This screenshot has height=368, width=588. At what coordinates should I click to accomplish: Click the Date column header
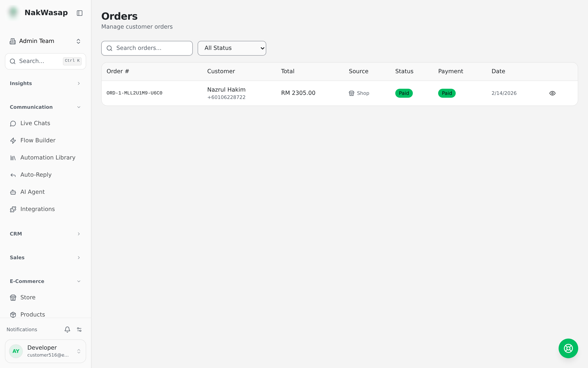tap(498, 71)
